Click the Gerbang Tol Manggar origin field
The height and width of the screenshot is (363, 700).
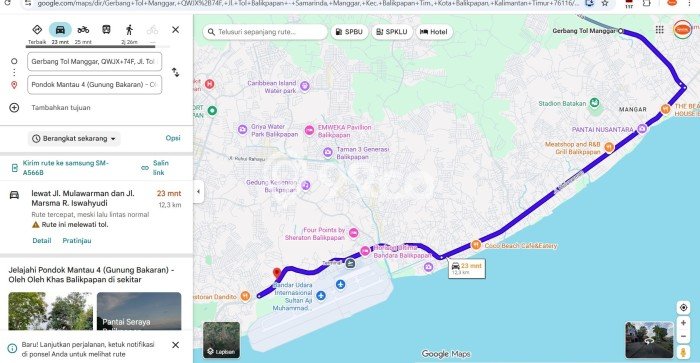tap(95, 62)
